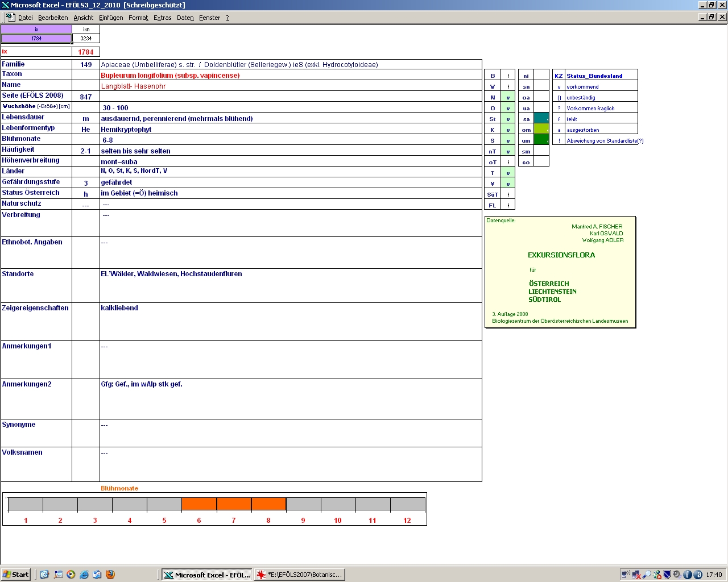Click the second quick launch icon in taskbar
This screenshot has height=582, width=728.
58,575
